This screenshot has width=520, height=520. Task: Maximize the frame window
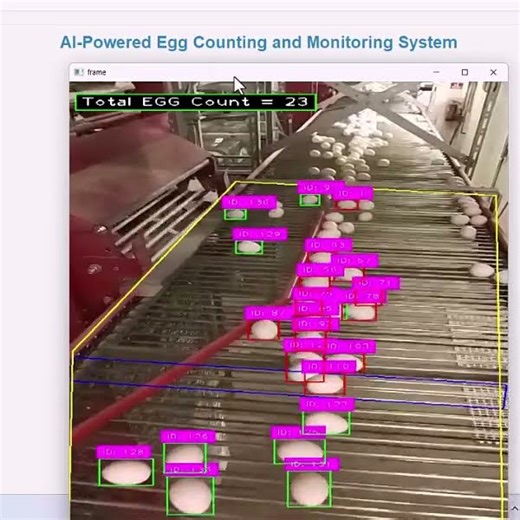(465, 72)
